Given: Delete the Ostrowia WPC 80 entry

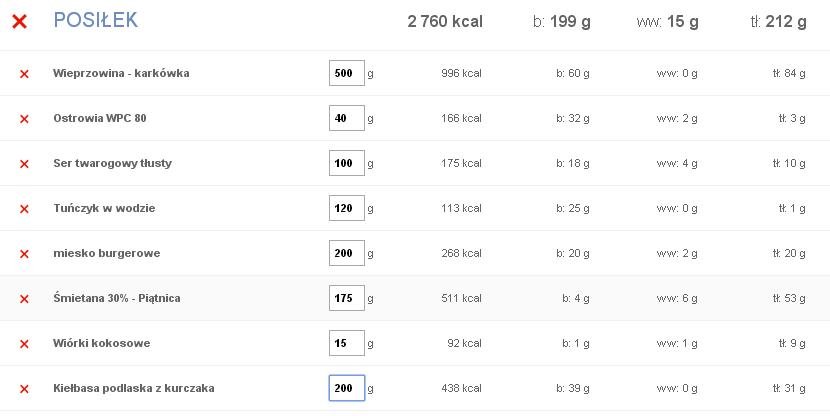Looking at the screenshot, I should (x=24, y=119).
